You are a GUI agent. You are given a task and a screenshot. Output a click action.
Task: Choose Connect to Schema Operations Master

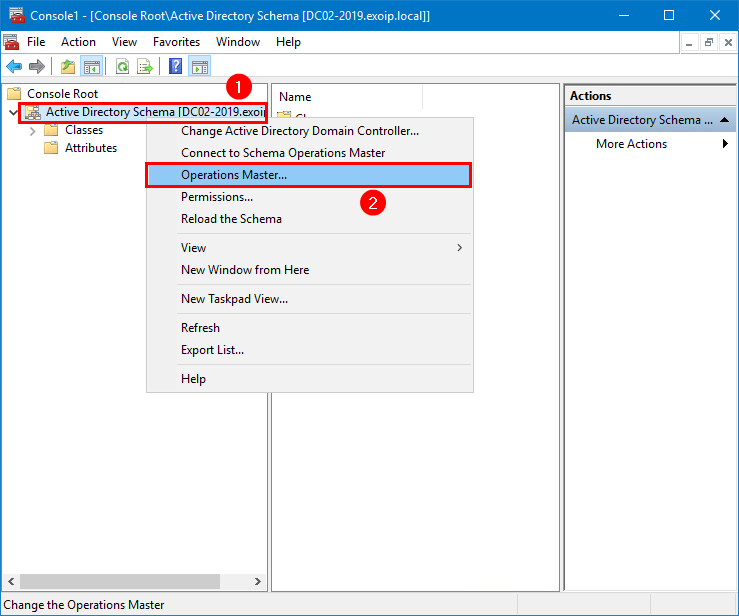click(x=309, y=153)
